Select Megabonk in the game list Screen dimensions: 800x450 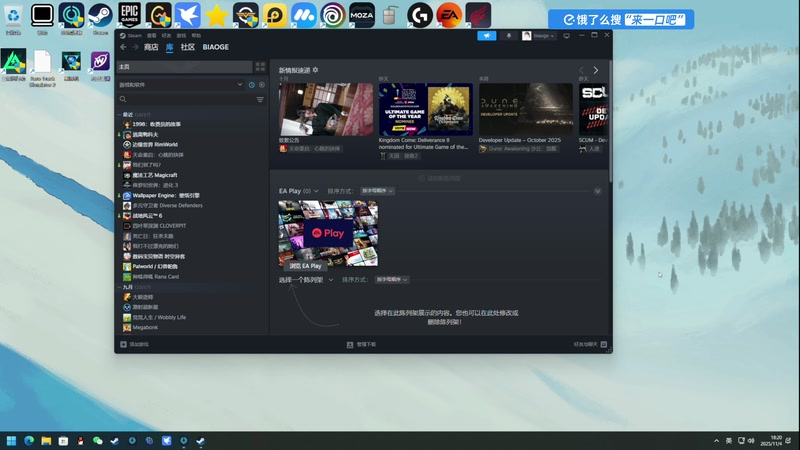[x=145, y=328]
